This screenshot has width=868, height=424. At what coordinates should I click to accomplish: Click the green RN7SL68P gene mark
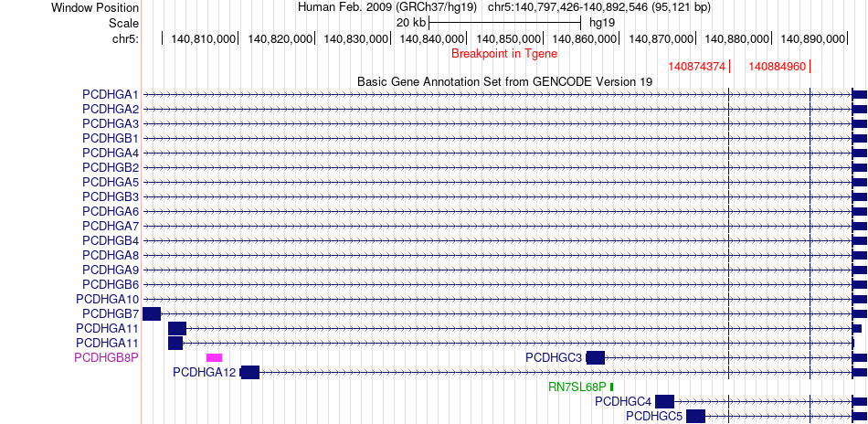tap(611, 387)
